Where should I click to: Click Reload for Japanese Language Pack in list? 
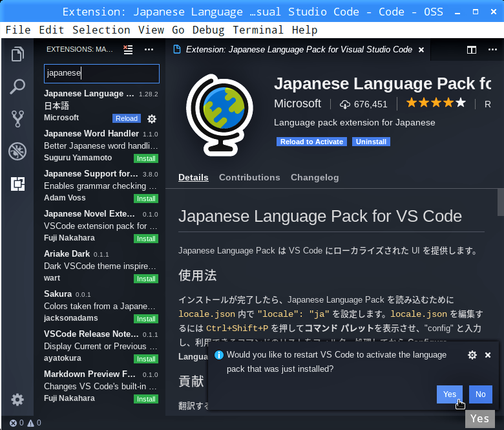(127, 119)
